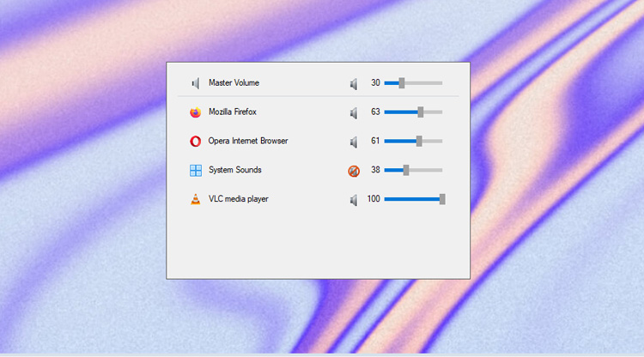Click the System Sounds volume slider handle

pos(406,170)
